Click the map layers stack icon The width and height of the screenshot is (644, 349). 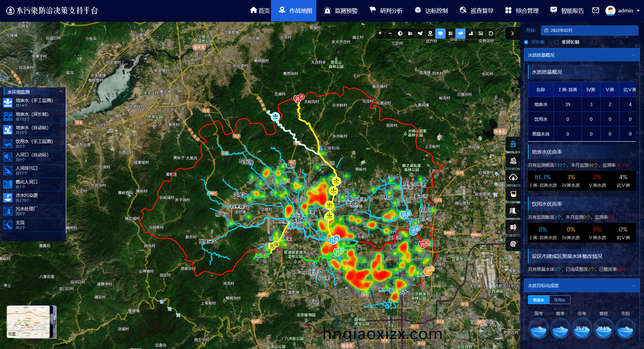(440, 33)
